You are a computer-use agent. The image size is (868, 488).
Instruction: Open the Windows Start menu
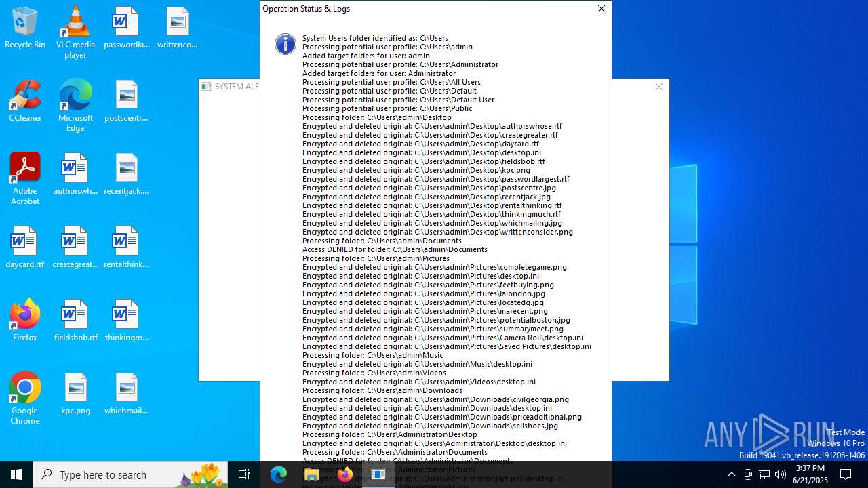click(x=16, y=474)
